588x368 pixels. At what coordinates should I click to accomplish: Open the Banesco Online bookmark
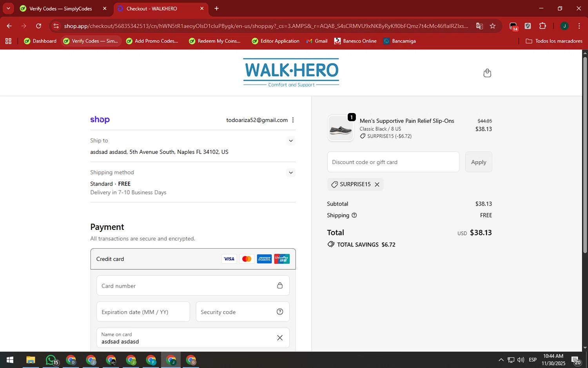click(355, 41)
